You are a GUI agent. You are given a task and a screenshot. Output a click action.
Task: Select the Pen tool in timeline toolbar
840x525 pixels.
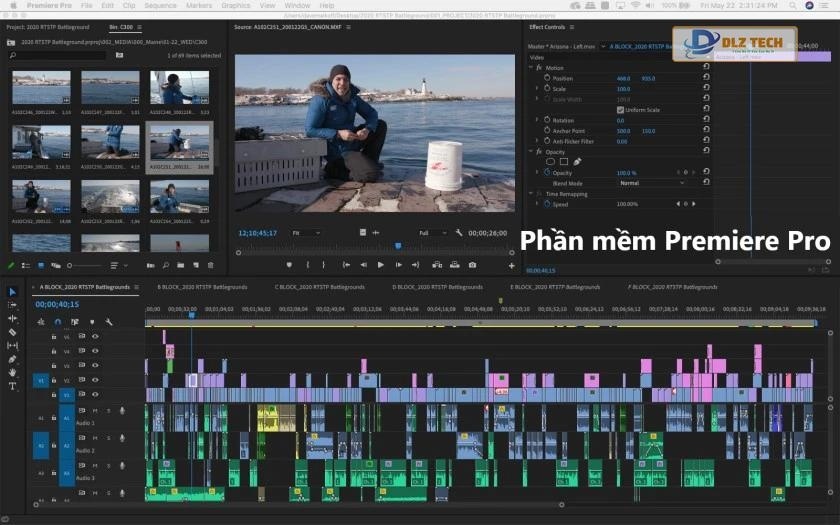[x=13, y=359]
